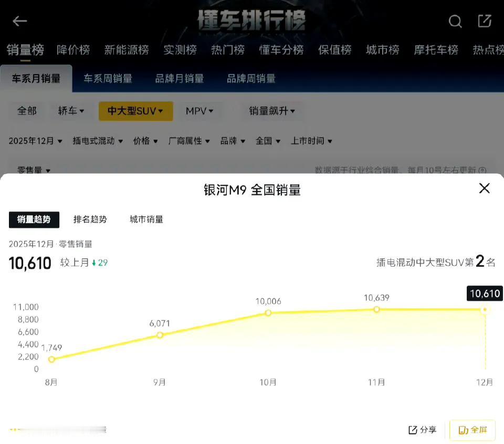The image size is (504, 444).
Task: Open the 插电式混动 energy dropdown
Action: 98,141
